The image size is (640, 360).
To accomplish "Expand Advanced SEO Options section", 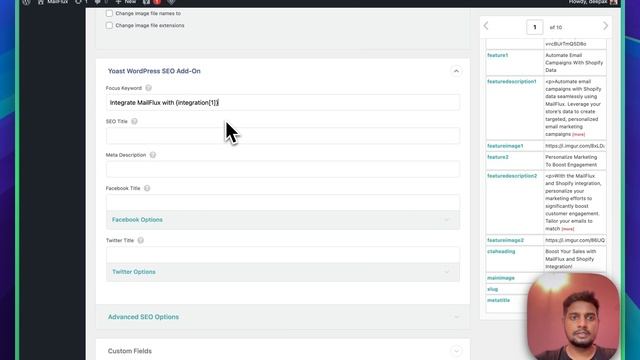I will pyautogui.click(x=283, y=317).
